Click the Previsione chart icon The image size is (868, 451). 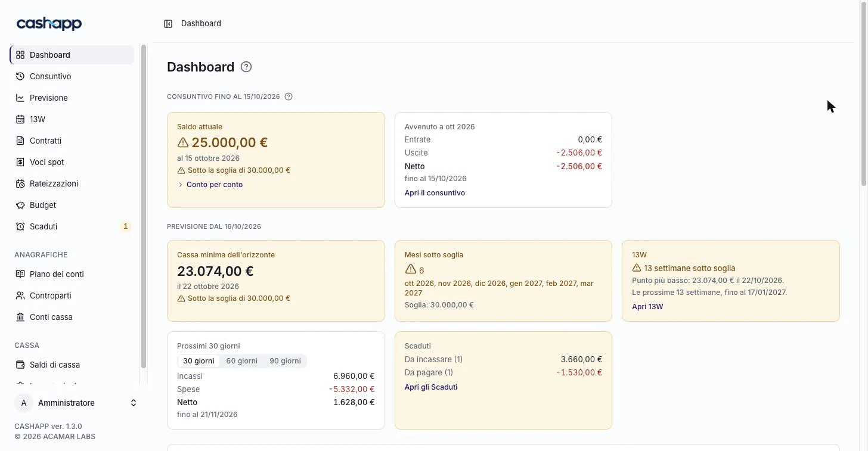point(20,98)
